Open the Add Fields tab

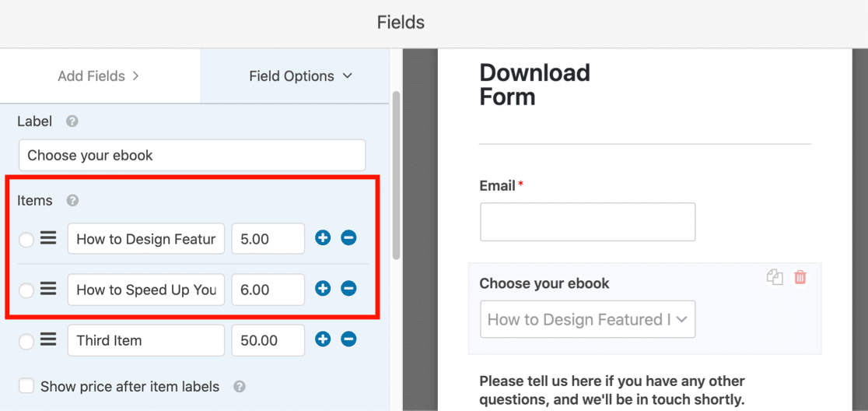point(99,76)
